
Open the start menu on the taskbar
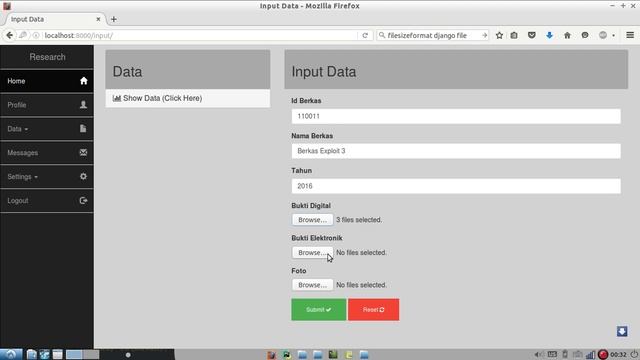point(11,354)
